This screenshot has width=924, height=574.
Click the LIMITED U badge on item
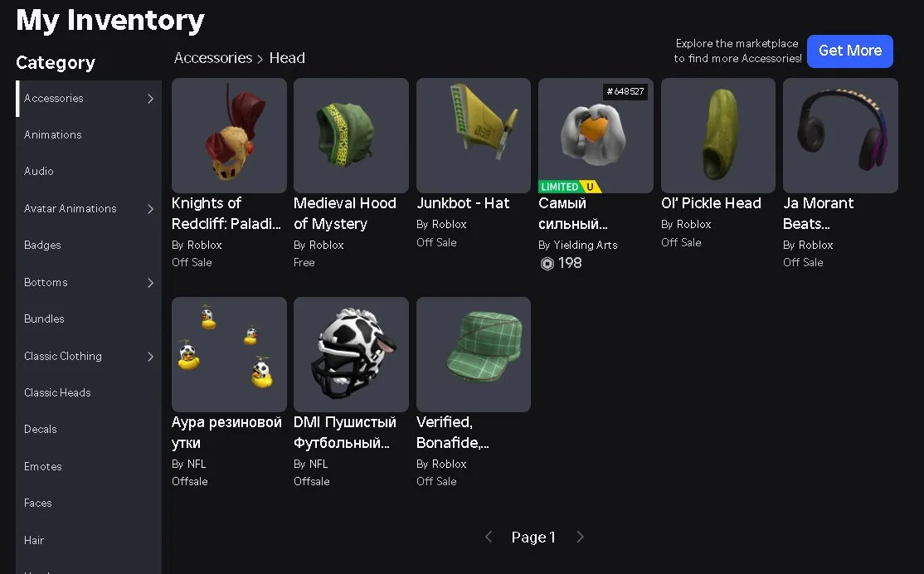click(569, 187)
